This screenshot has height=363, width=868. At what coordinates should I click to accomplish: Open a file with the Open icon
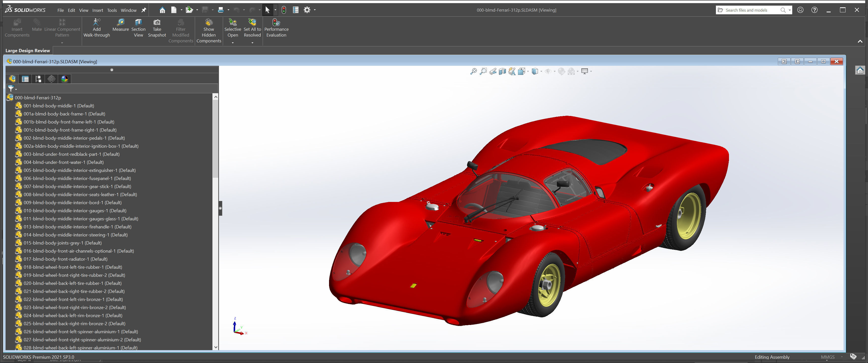coord(189,10)
